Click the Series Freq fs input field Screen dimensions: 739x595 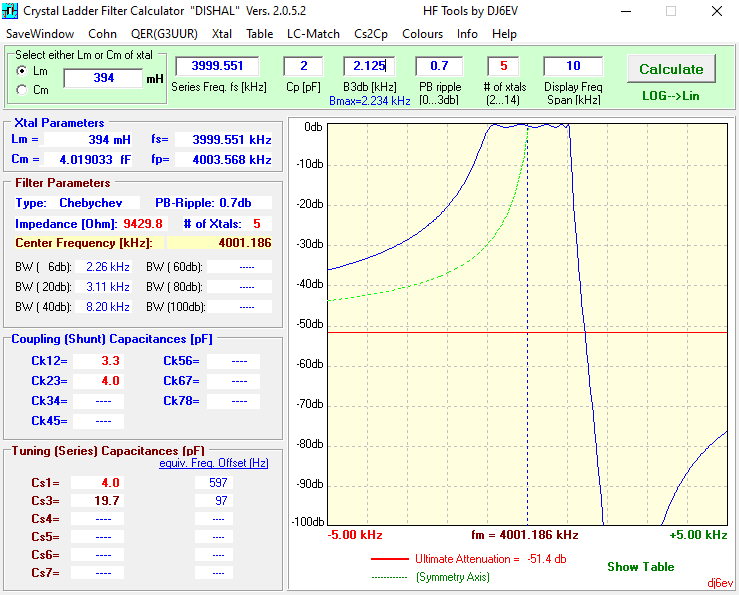tap(217, 66)
